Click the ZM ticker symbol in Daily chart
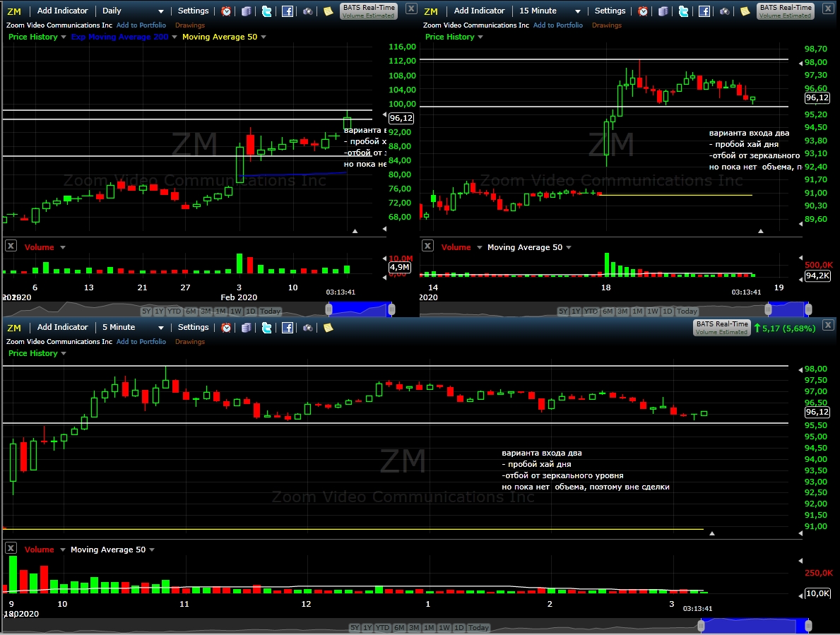Viewport: 840px width, 635px height. point(14,11)
